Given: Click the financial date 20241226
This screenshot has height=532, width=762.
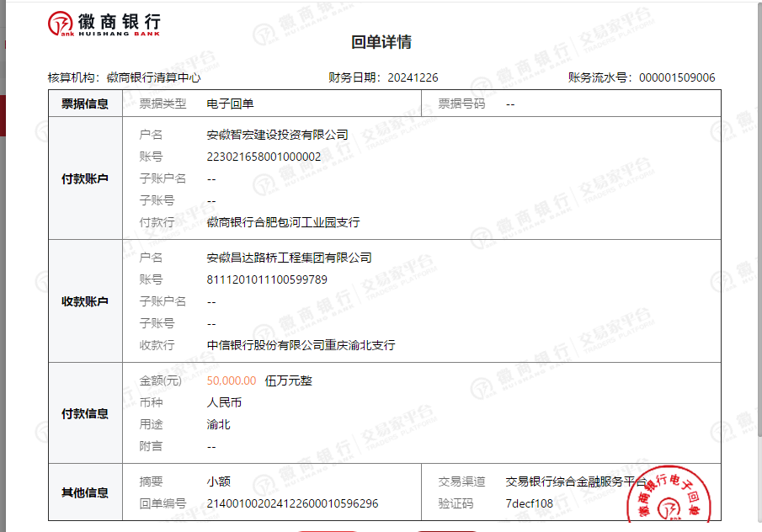Looking at the screenshot, I should click(x=413, y=77).
